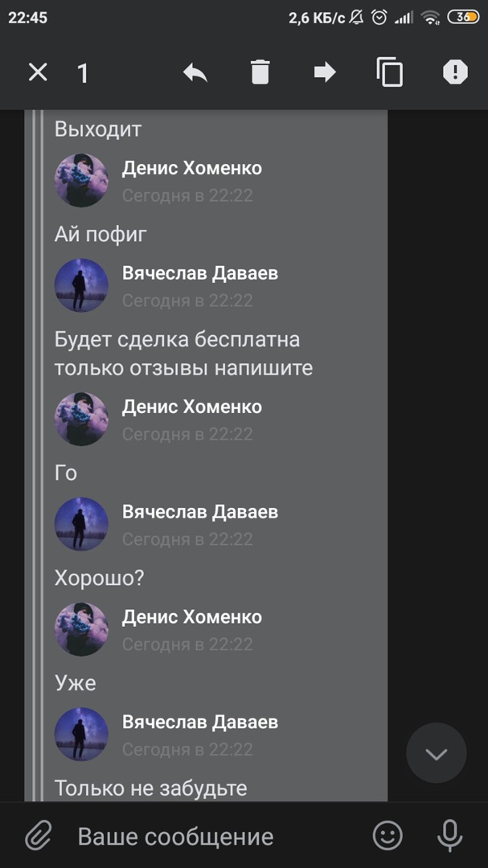This screenshot has height=868, width=488.
Task: Tap the microphone voice message icon
Action: [x=449, y=835]
